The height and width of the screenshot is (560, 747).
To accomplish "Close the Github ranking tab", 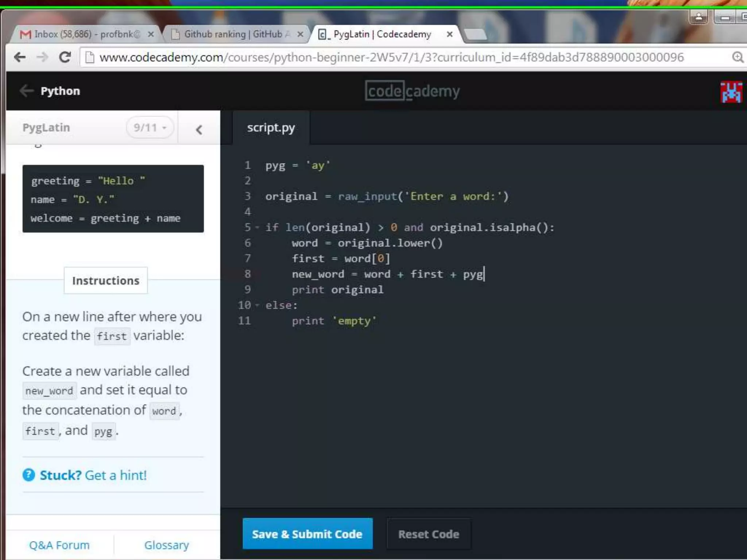I will pyautogui.click(x=300, y=34).
